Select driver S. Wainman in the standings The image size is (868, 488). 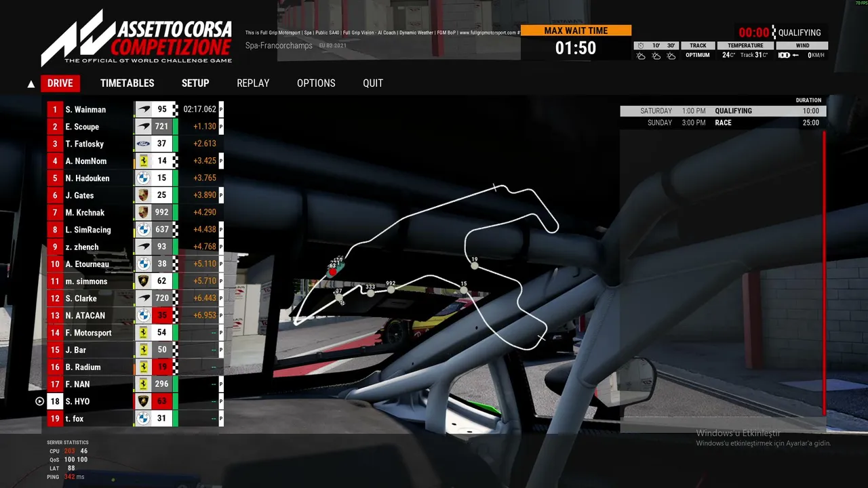pyautogui.click(x=135, y=109)
